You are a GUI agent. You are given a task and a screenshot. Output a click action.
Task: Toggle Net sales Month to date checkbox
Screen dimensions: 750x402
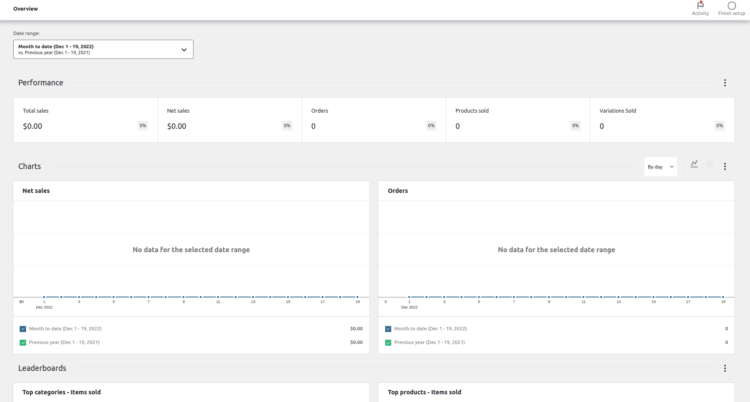click(x=22, y=329)
